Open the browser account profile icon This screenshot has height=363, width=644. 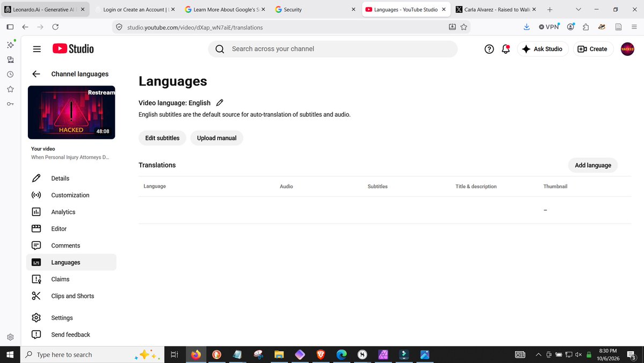tap(570, 27)
